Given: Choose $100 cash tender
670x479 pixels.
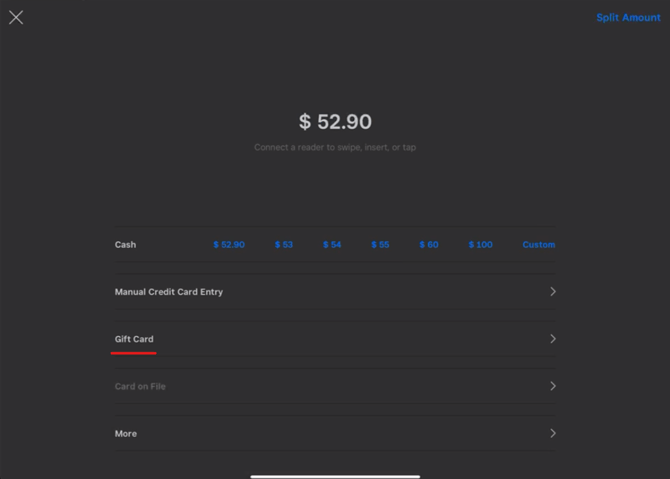Looking at the screenshot, I should click(480, 245).
